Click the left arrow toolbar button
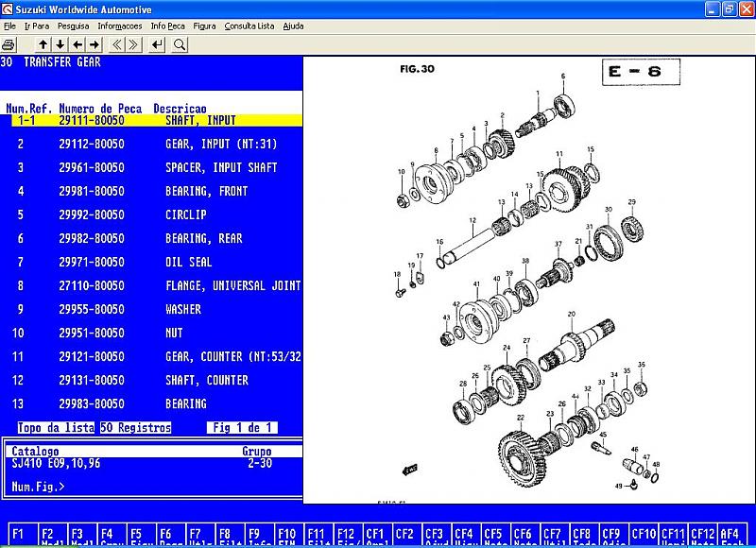Viewport: 756px width, 548px height. 77,44
